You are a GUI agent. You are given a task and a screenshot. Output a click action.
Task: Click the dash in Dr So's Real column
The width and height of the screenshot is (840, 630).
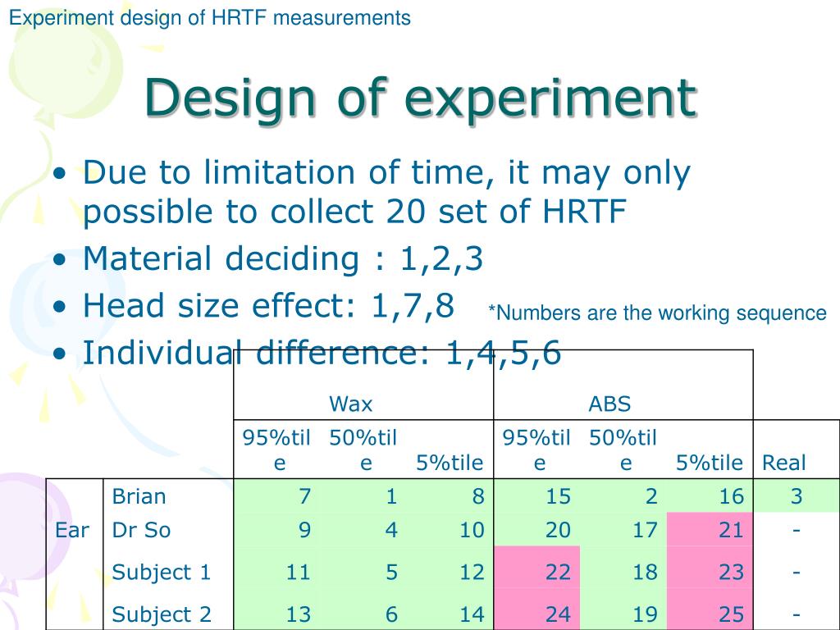point(796,531)
